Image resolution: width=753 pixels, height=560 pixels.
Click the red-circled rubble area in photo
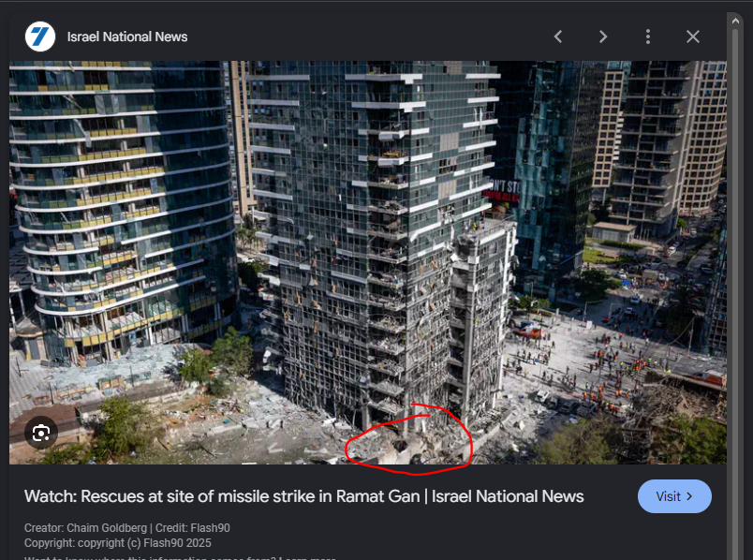408,441
